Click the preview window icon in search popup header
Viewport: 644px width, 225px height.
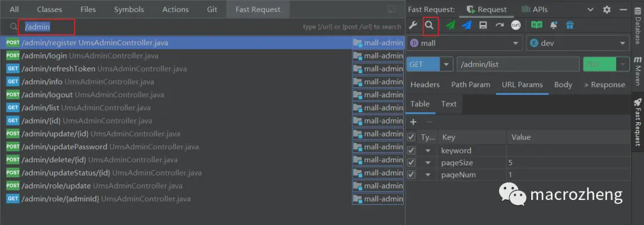[x=392, y=9]
